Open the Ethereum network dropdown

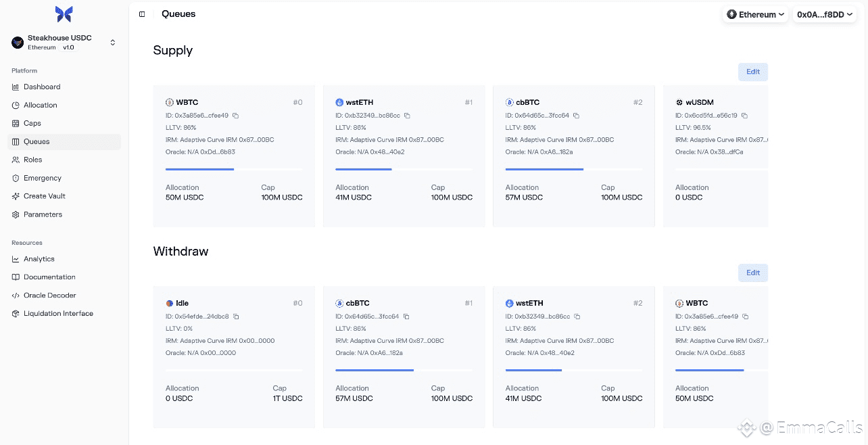tap(755, 14)
